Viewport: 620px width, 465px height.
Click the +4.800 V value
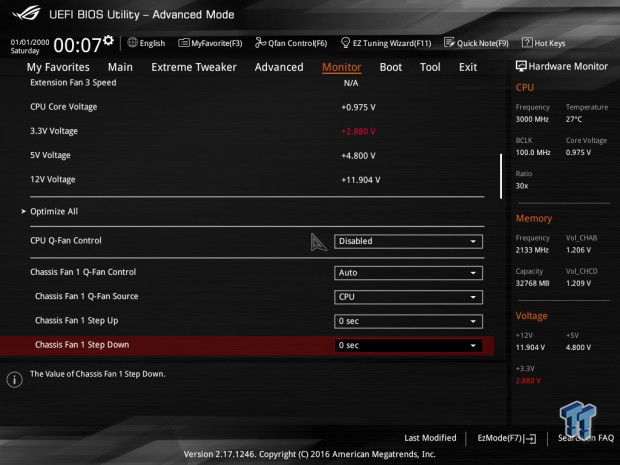(358, 156)
